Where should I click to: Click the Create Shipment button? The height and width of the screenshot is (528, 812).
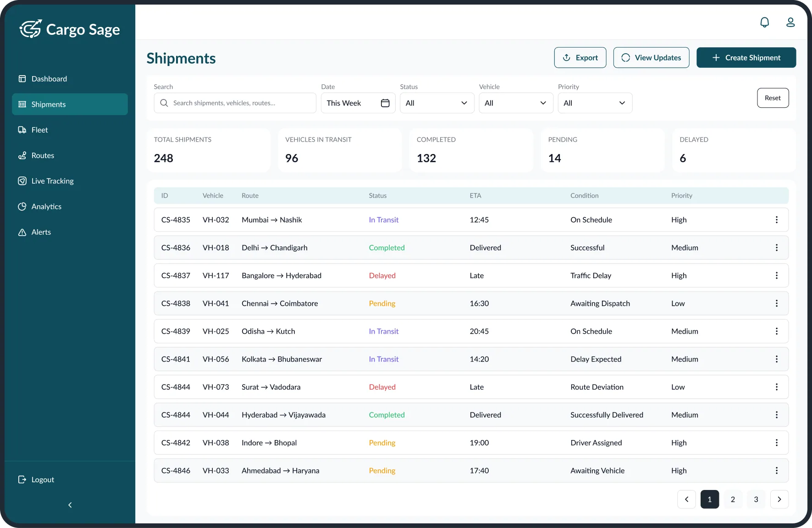pyautogui.click(x=746, y=57)
